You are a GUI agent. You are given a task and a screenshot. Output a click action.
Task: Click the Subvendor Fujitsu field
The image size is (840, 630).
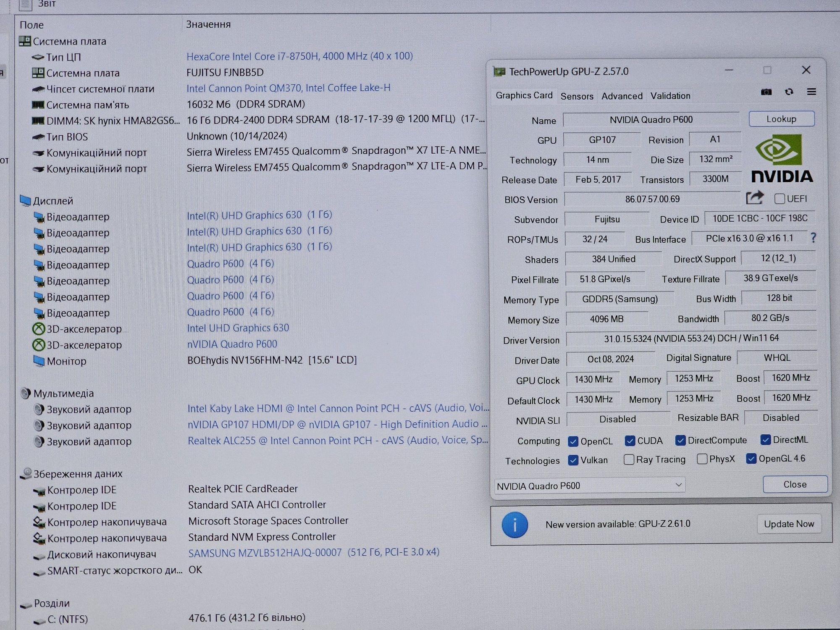[x=607, y=219]
